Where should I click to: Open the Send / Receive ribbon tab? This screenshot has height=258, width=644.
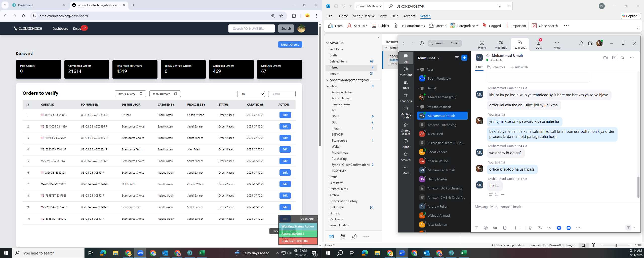(x=364, y=16)
